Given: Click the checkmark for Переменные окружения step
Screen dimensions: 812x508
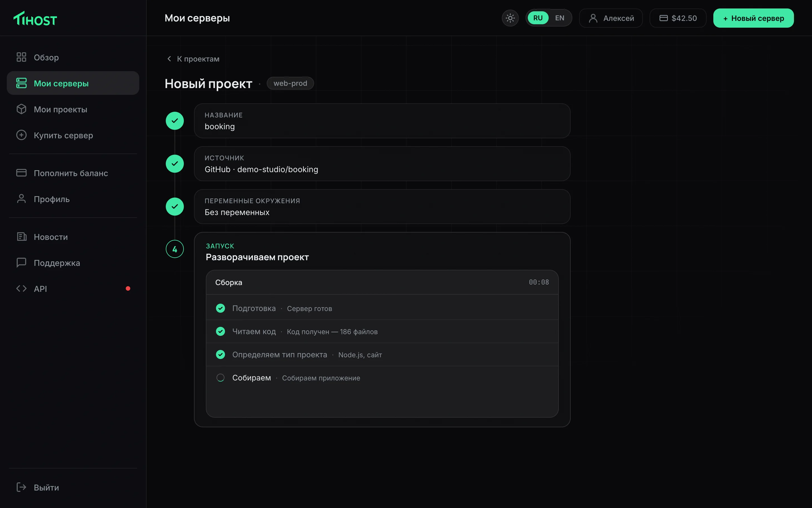Looking at the screenshot, I should point(175,206).
